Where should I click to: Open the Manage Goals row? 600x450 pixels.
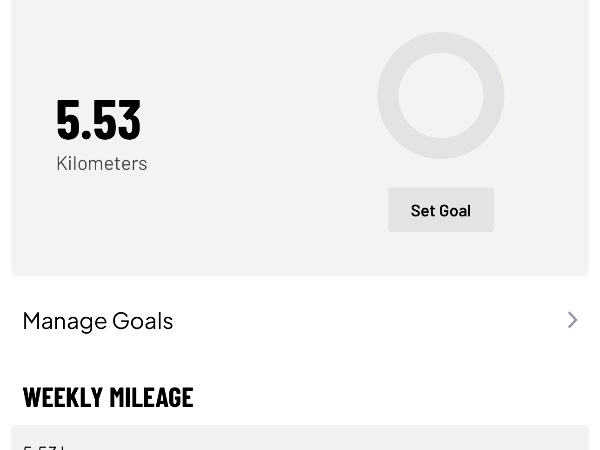pyautogui.click(x=300, y=320)
